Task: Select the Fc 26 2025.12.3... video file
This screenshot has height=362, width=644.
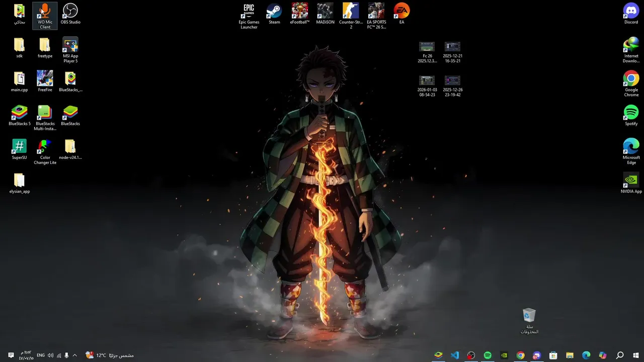Action: pyautogui.click(x=427, y=52)
